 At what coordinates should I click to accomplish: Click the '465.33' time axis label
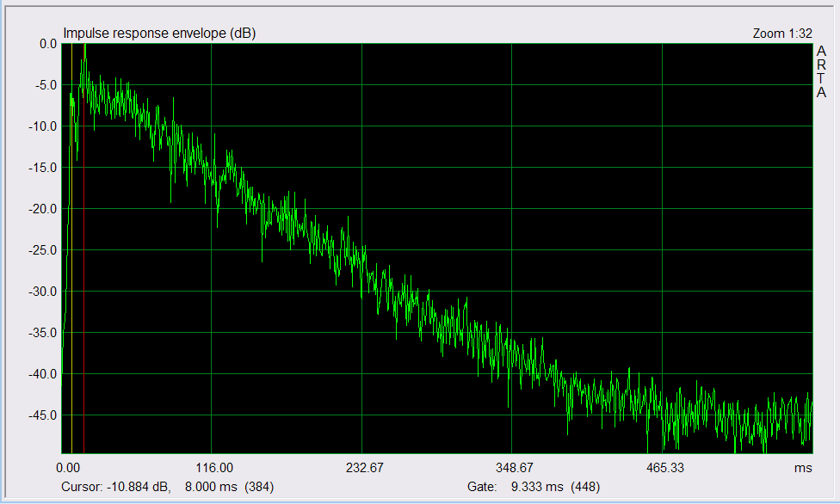[x=665, y=468]
